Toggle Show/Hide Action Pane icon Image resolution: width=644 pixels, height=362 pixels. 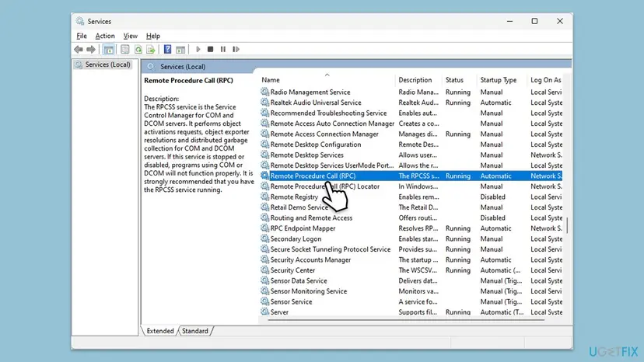tap(180, 49)
